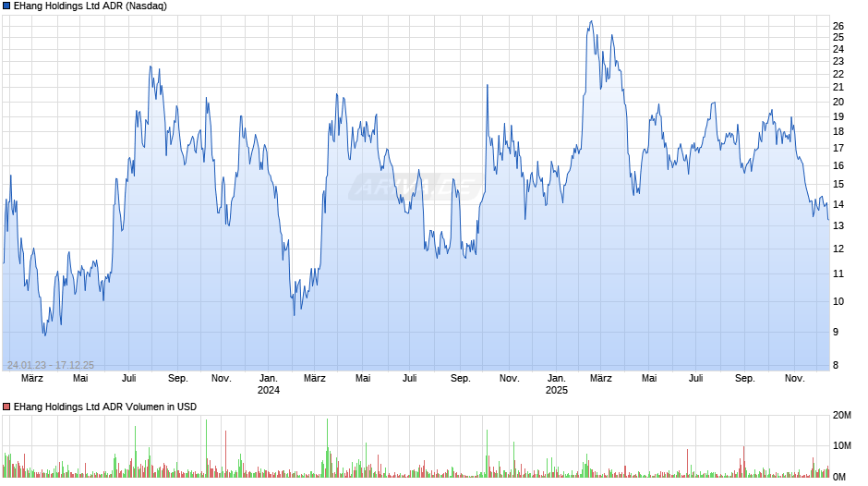This screenshot has height=486, width=868.
Task: Click price axis value 11
Action: 838,273
